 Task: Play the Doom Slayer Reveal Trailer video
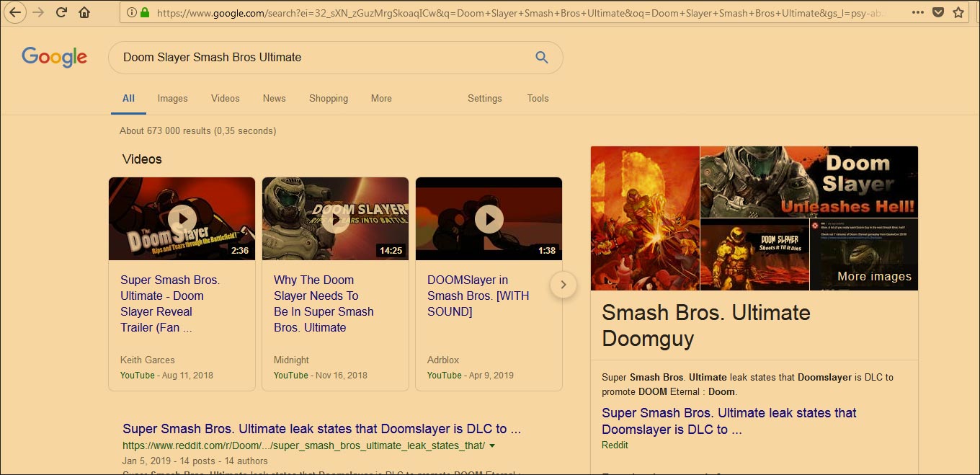coord(182,218)
